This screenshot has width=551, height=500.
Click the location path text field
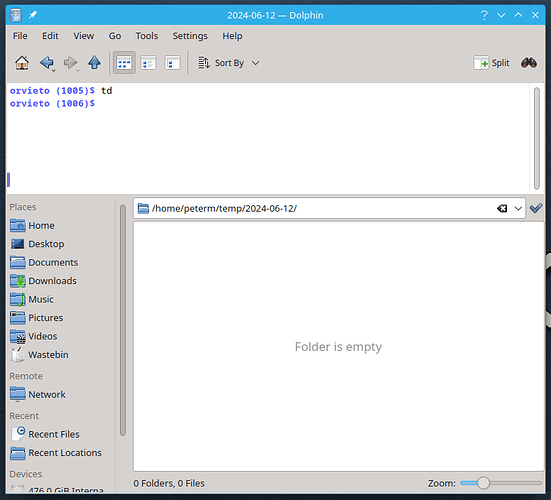pos(323,208)
